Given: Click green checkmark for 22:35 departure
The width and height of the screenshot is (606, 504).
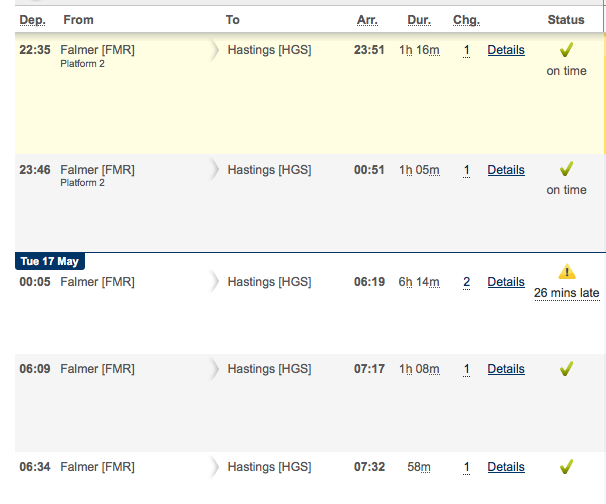Looking at the screenshot, I should 567,50.
